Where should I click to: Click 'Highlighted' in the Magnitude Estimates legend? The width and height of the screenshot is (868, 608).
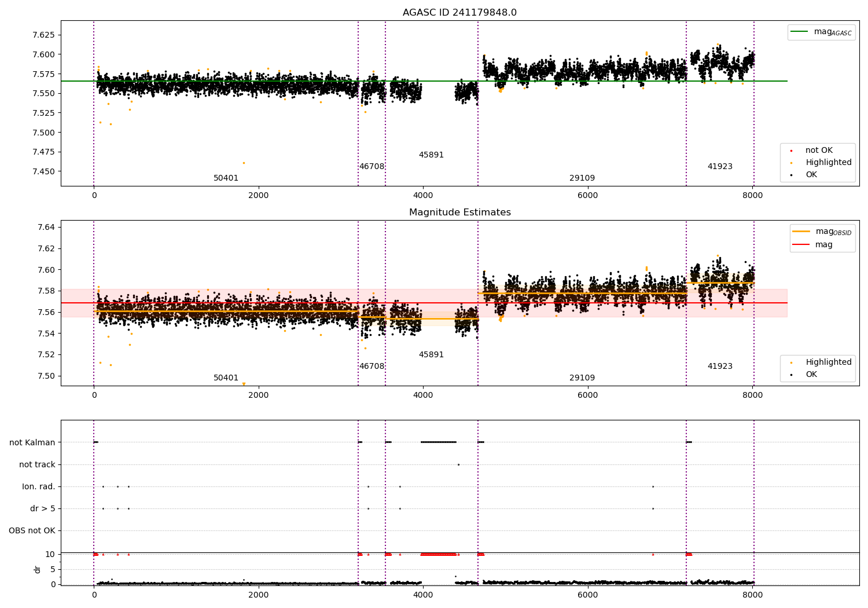pyautogui.click(x=829, y=362)
